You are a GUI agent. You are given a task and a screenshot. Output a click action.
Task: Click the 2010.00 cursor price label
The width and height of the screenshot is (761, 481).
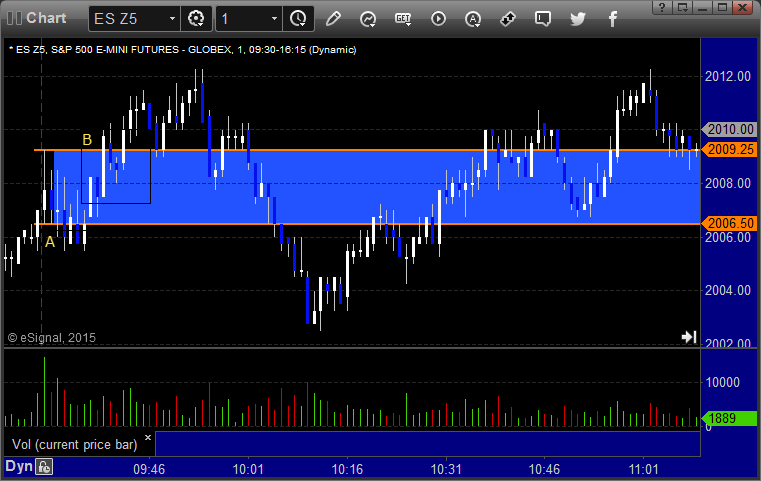click(729, 130)
